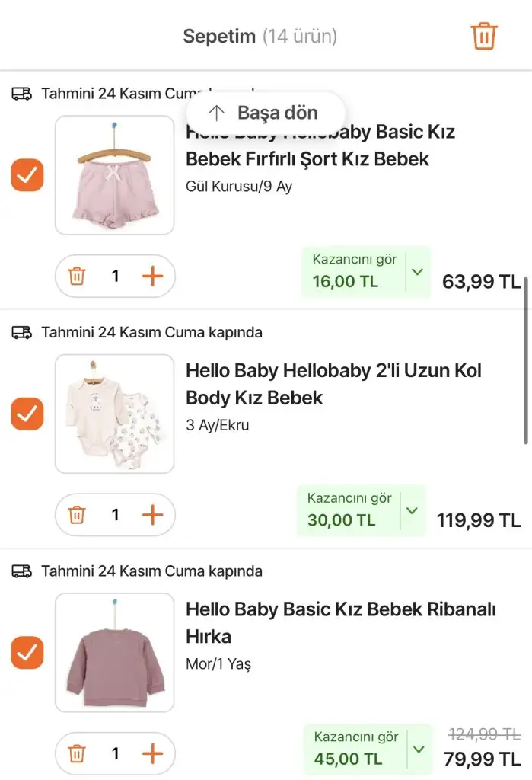This screenshot has height=780, width=532.
Task: Increase quantity of Fırfırlı Şort with plus
Action: (153, 276)
